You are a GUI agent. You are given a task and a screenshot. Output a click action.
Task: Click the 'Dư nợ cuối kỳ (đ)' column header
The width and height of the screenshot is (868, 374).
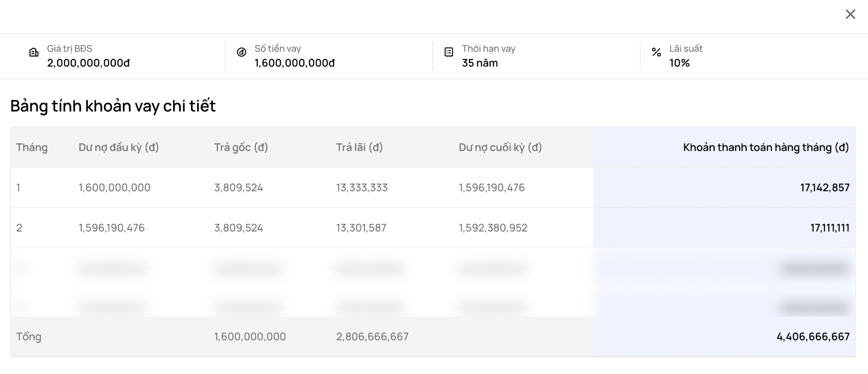[501, 148]
